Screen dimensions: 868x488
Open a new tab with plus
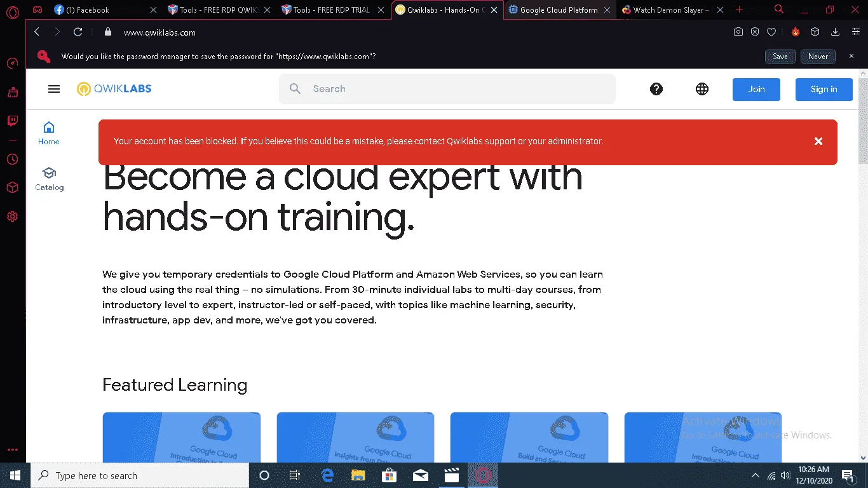click(x=738, y=10)
